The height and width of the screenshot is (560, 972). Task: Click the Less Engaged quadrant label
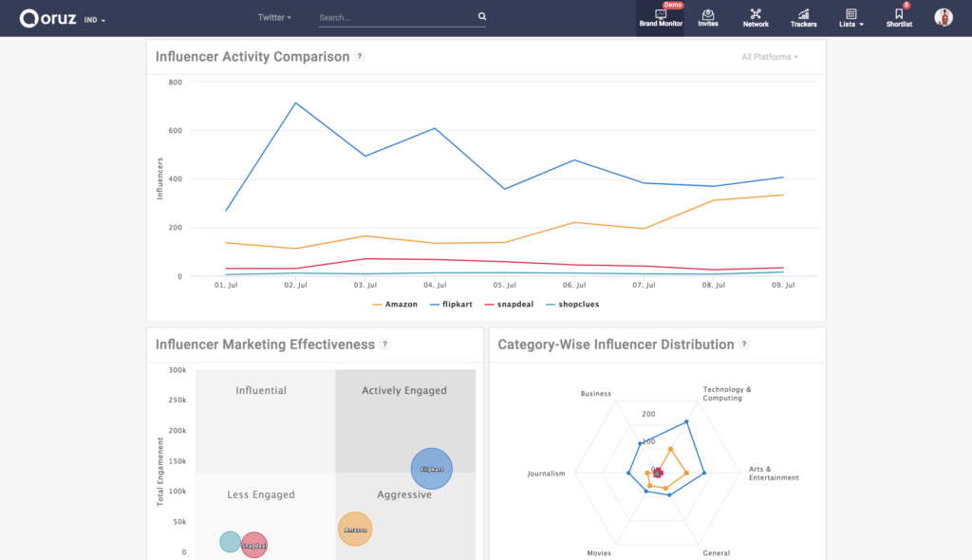[261, 495]
